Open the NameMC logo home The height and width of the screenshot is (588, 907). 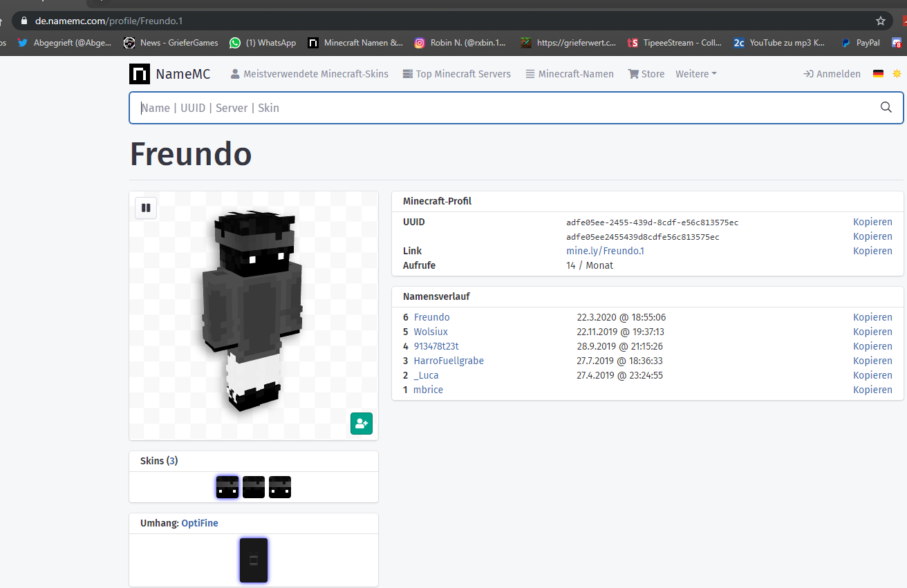click(x=169, y=74)
